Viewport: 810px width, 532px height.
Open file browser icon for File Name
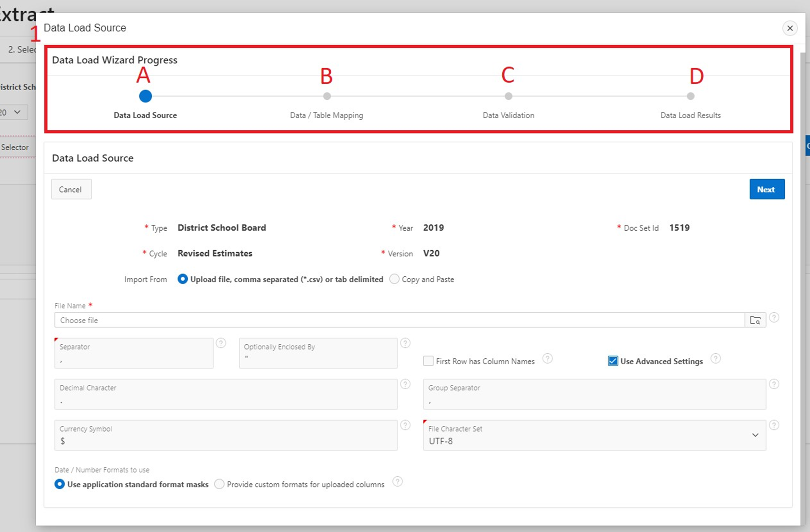(755, 320)
